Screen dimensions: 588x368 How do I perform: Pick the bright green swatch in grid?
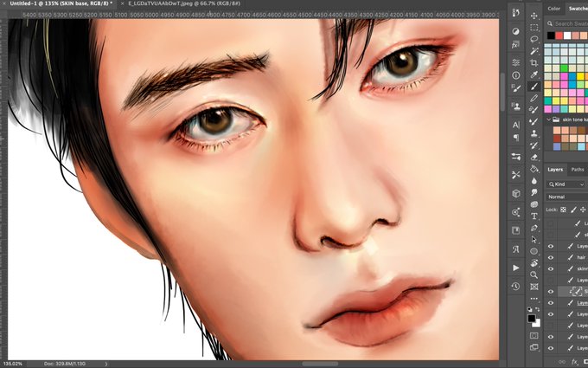pyautogui.click(x=564, y=68)
